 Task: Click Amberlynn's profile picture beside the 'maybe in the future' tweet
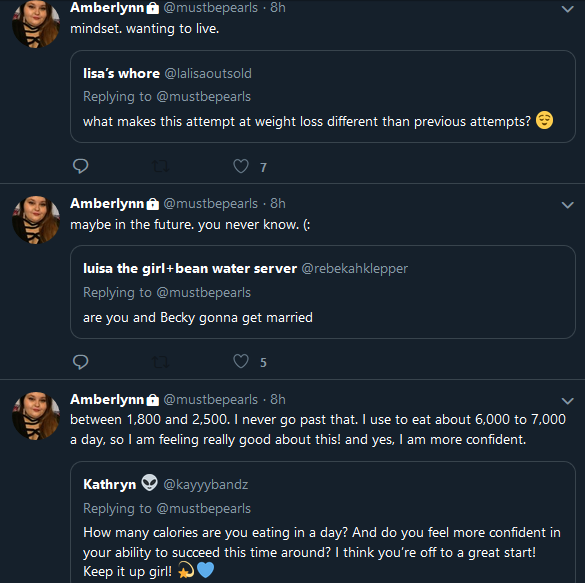pos(36,220)
